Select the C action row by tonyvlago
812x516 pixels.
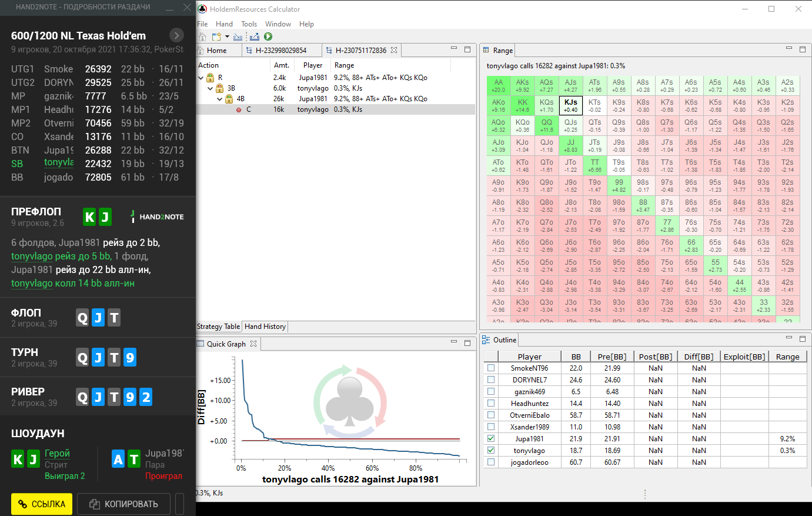coord(336,109)
